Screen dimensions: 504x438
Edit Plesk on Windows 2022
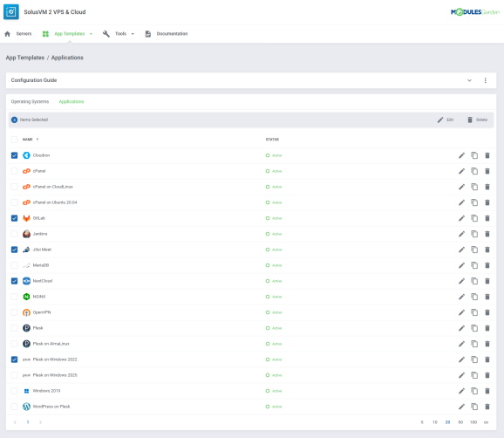click(461, 359)
